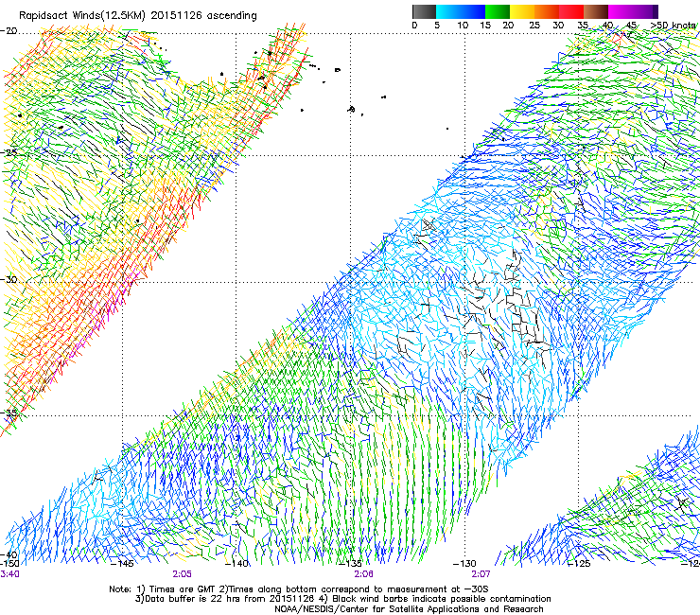This screenshot has width=700, height=615.
Task: Select the yellow 20–25 knots legend segment
Action: tap(522, 11)
